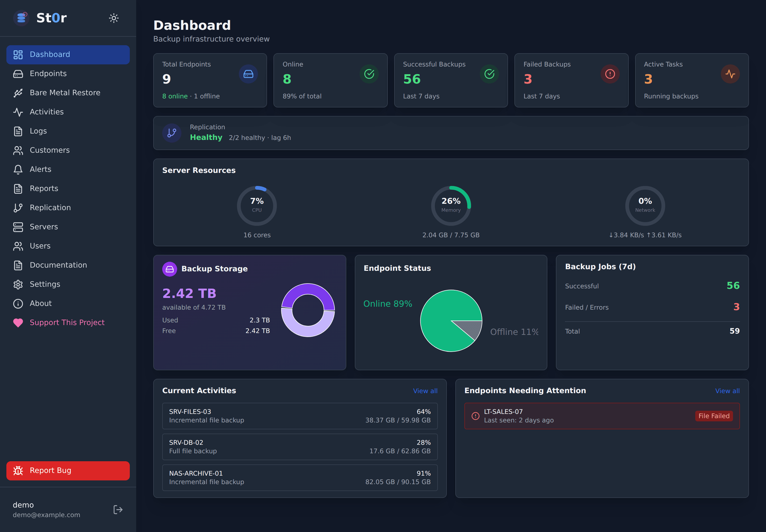The width and height of the screenshot is (766, 532).
Task: Open the Endpoints page from sidebar
Action: pyautogui.click(x=68, y=74)
